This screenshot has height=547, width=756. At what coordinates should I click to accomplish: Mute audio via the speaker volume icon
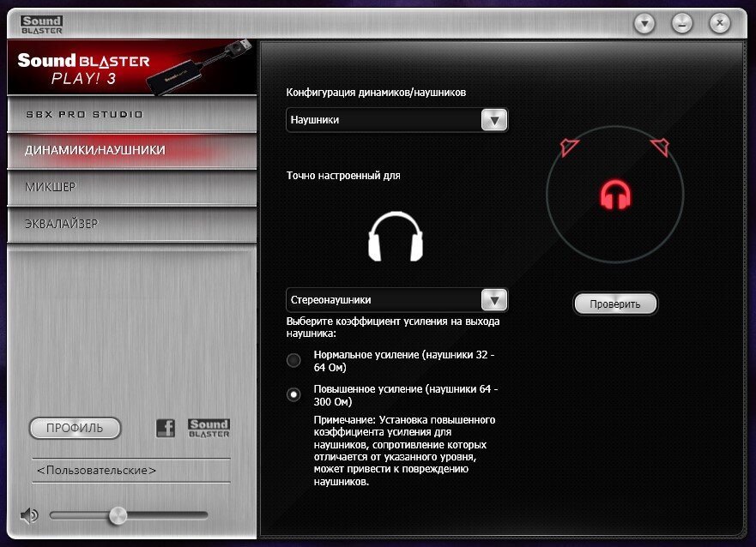tap(29, 515)
